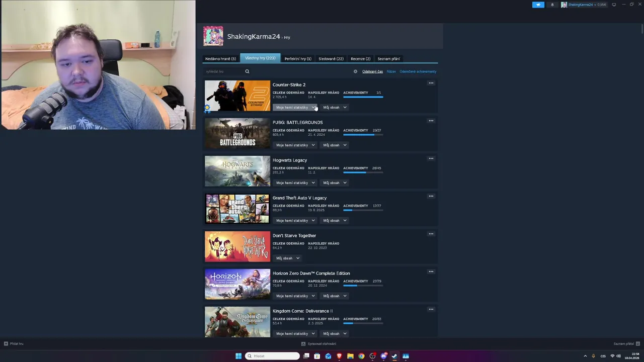Open PUBG more options menu
The width and height of the screenshot is (644, 362).
pos(431,121)
